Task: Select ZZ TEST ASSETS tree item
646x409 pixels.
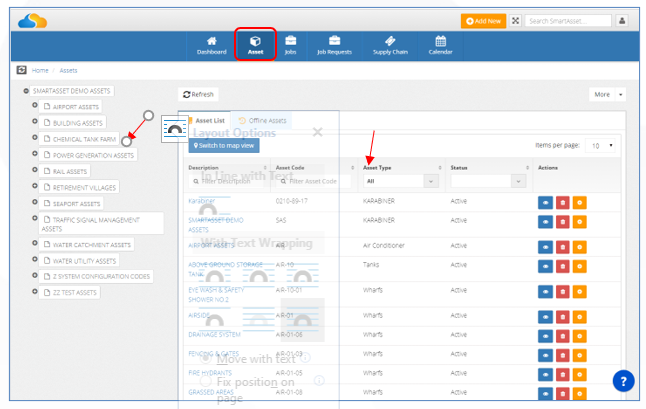Action: (70, 292)
